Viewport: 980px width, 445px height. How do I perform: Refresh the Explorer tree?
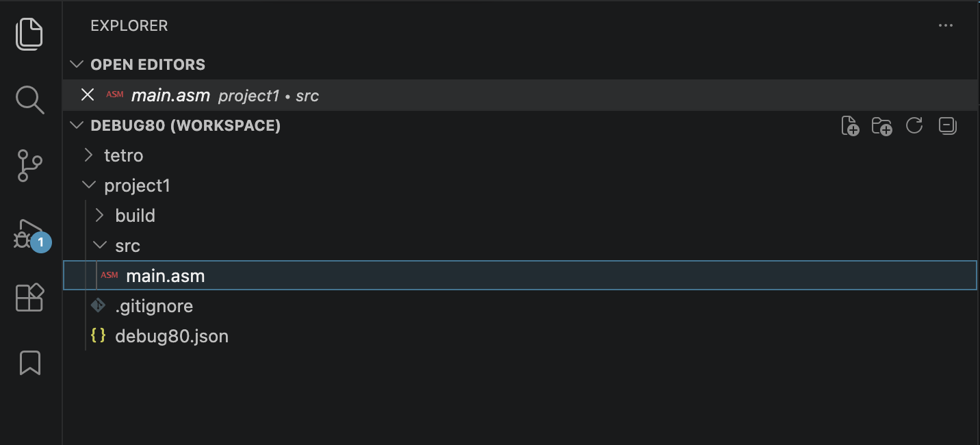pos(914,125)
